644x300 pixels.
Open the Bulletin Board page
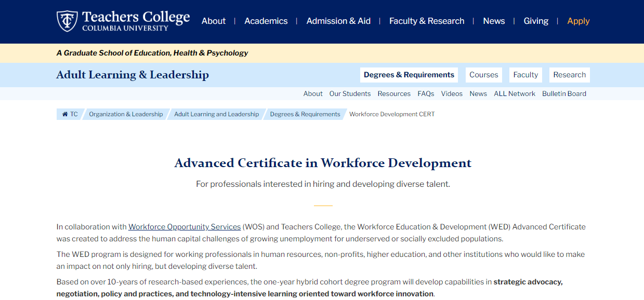[564, 93]
